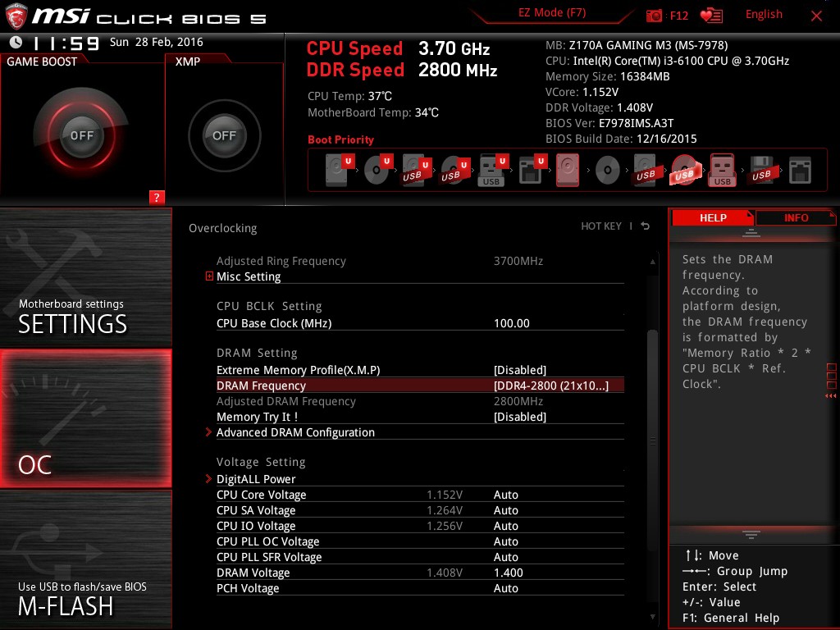
Task: Select the UEFI USB hard disk boot icon
Action: point(417,171)
